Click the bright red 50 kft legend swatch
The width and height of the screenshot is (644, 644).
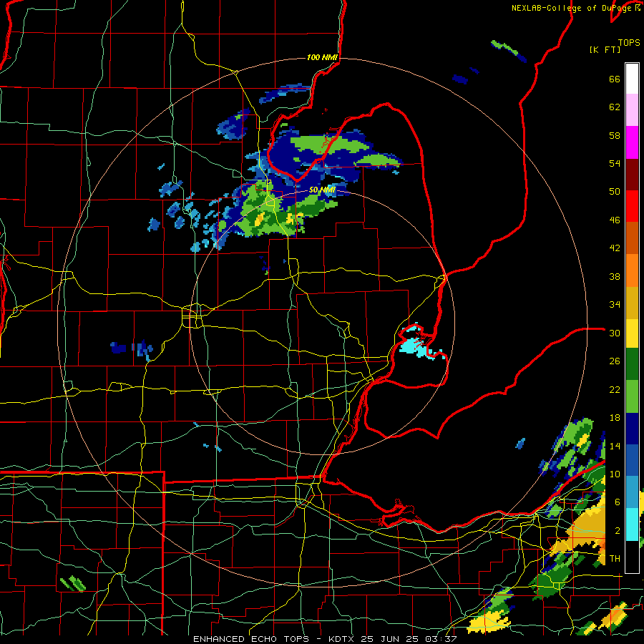coord(632,206)
